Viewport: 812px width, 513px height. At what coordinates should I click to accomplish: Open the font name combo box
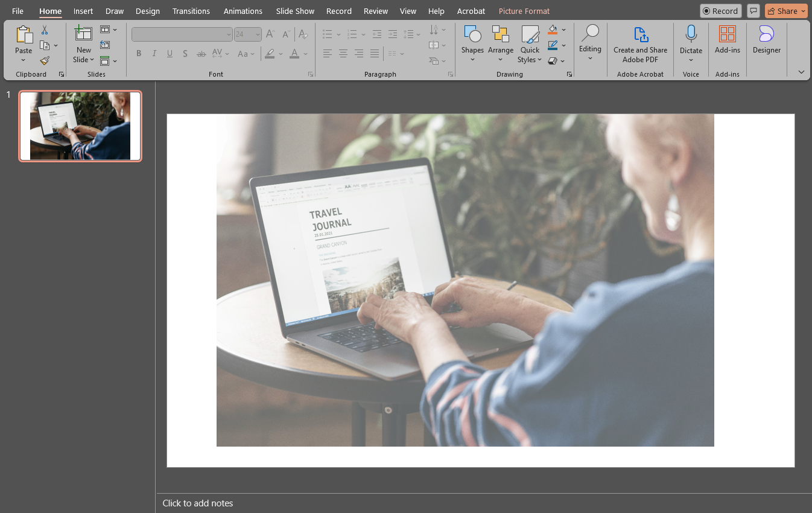point(182,34)
